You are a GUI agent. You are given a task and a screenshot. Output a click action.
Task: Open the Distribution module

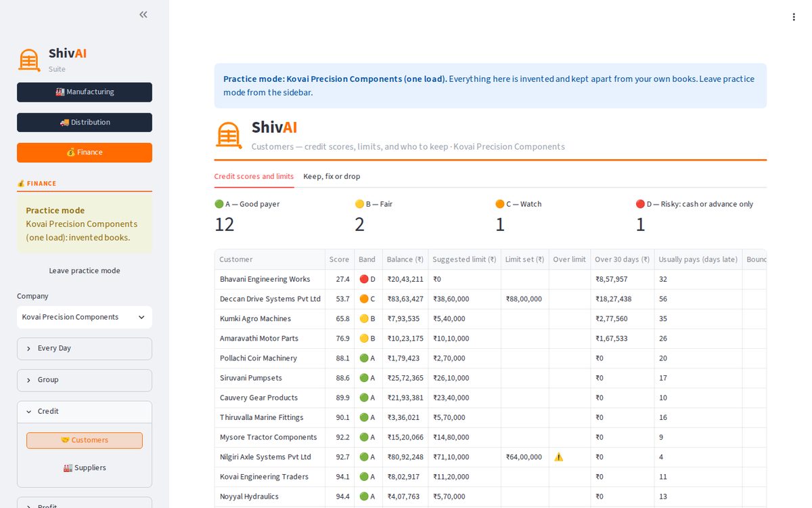tap(85, 123)
